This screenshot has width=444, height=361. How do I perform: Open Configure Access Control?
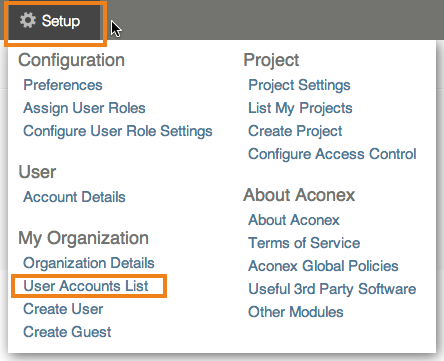332,154
